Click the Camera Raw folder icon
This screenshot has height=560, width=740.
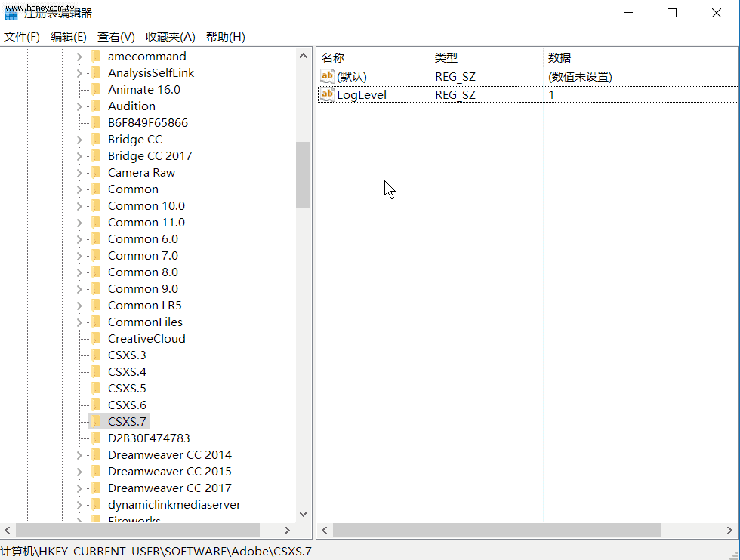point(96,173)
